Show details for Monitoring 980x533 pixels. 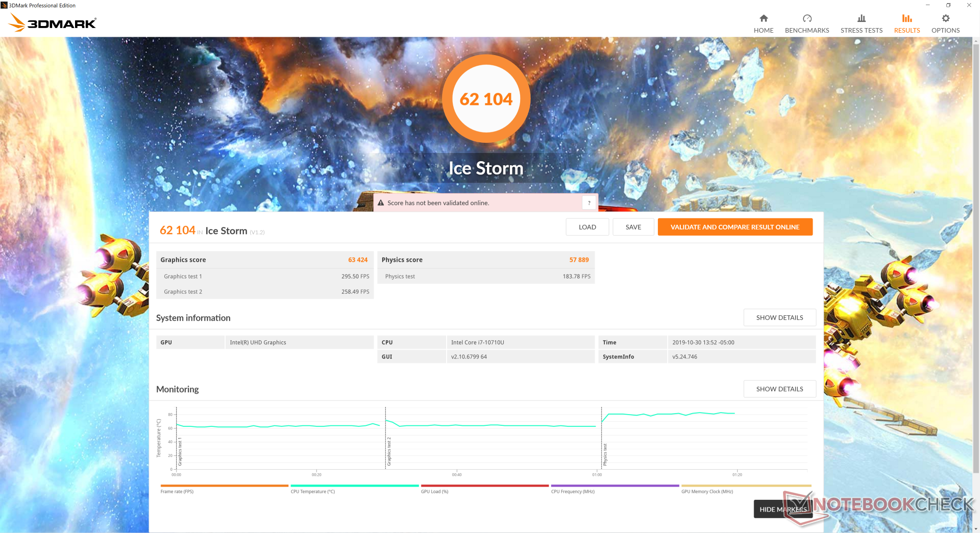pyautogui.click(x=779, y=389)
